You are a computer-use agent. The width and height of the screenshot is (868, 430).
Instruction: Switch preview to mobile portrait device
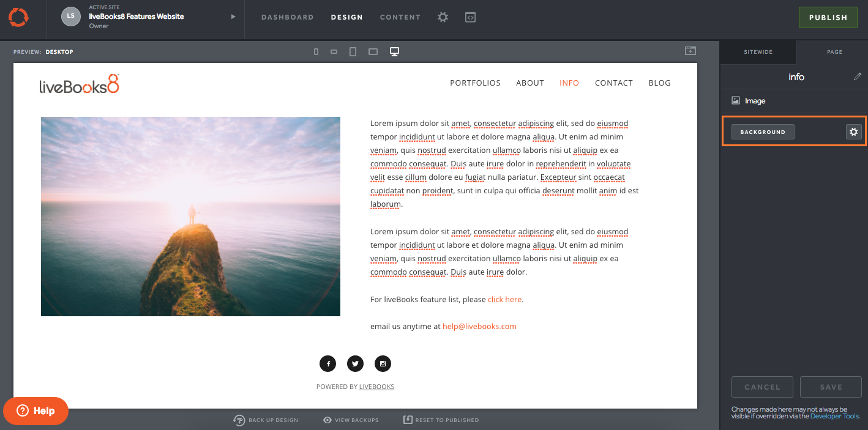316,52
